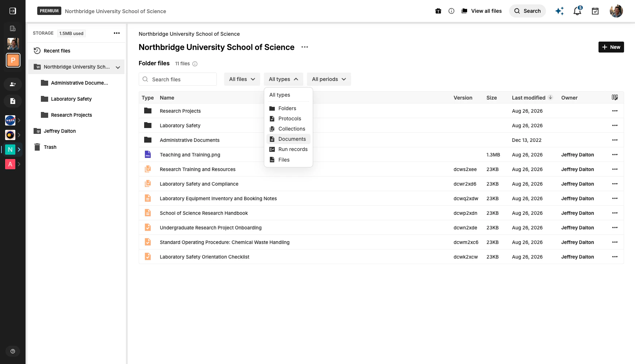Open the AI sparkle assistant icon
Image resolution: width=635 pixels, height=364 pixels.
pos(559,11)
